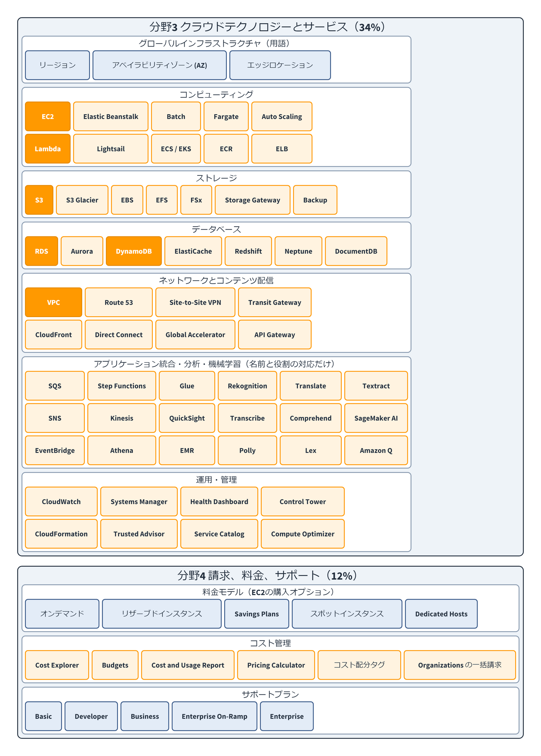Select the Trusted Advisor box

point(139,534)
